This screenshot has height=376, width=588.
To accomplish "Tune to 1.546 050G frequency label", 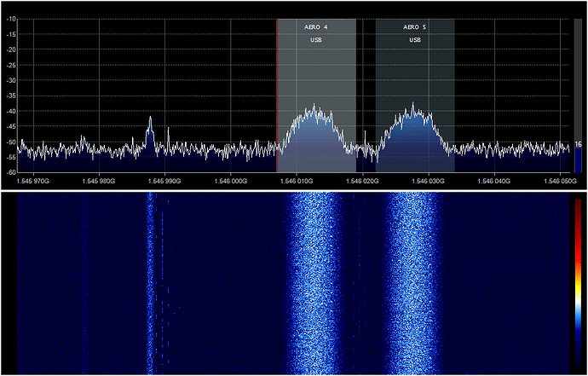I will tap(560, 181).
